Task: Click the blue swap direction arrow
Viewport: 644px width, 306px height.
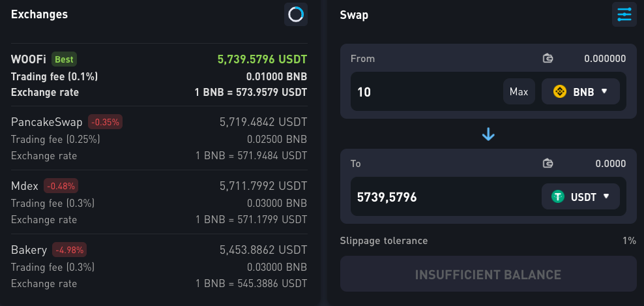Action: [488, 134]
